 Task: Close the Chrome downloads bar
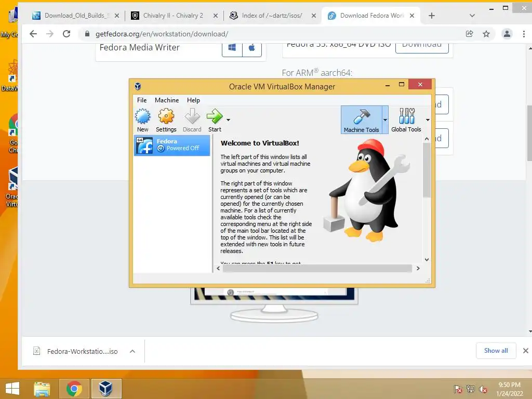pos(525,351)
